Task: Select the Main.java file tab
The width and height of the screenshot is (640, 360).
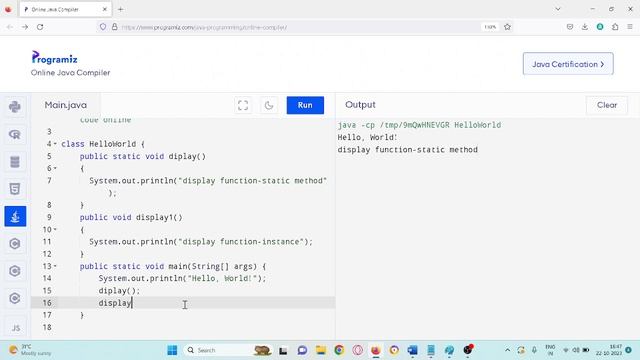Action: [x=66, y=105]
